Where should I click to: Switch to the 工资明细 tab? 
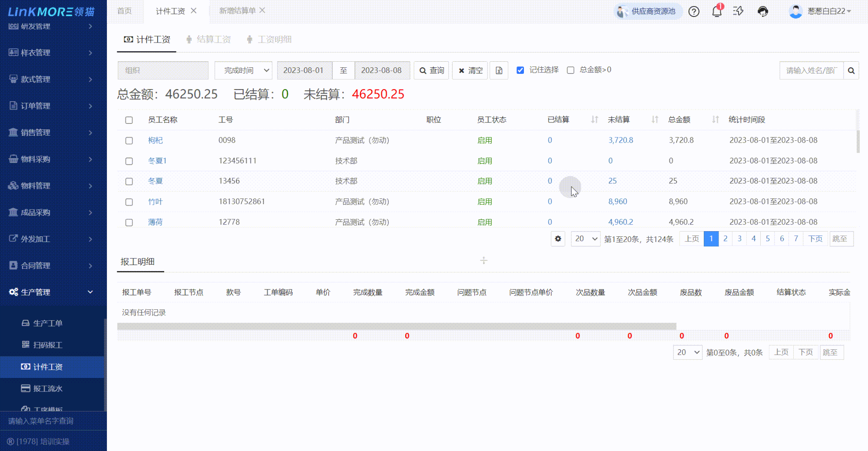[269, 40]
